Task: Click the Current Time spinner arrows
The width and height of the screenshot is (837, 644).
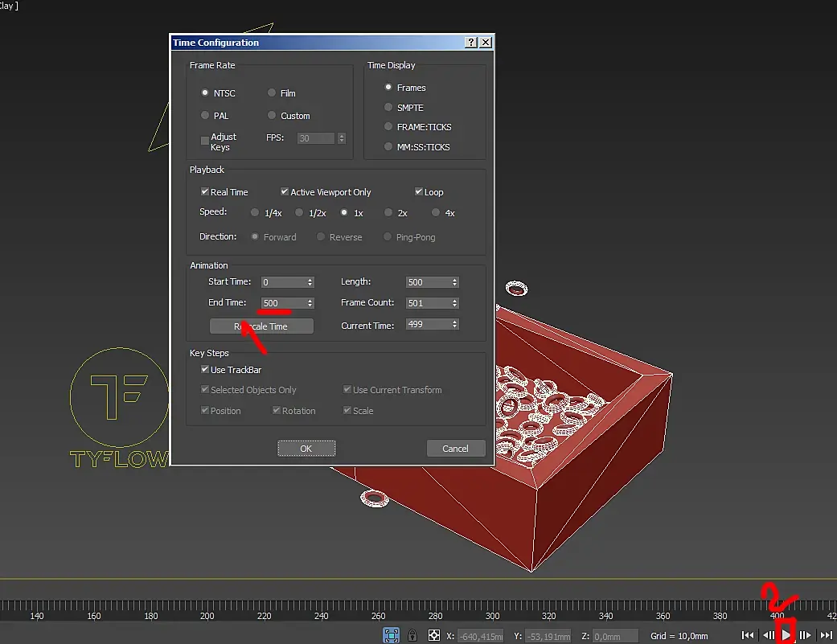Action: click(455, 324)
